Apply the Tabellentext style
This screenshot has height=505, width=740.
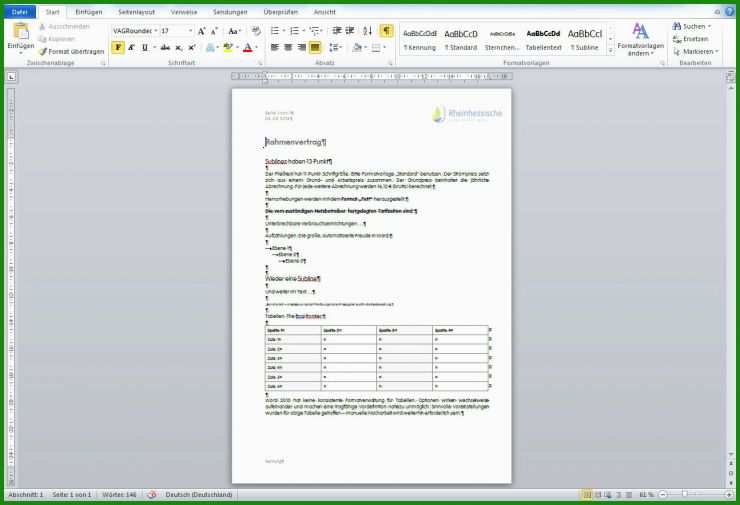[543, 40]
